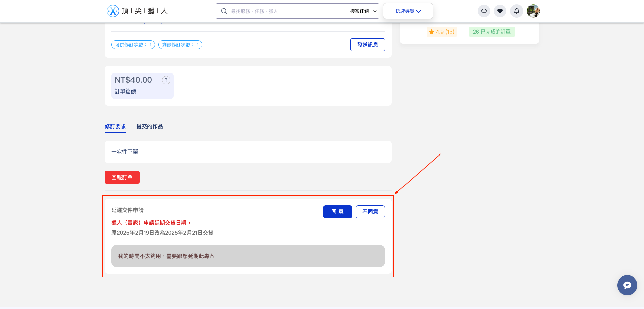Reject the delay request with 不同意

click(x=370, y=212)
